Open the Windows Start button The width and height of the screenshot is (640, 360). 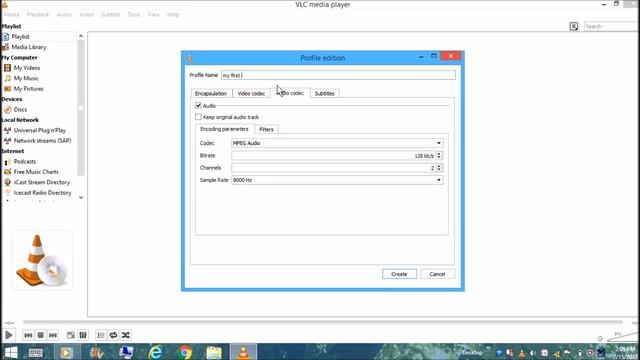tap(10, 352)
